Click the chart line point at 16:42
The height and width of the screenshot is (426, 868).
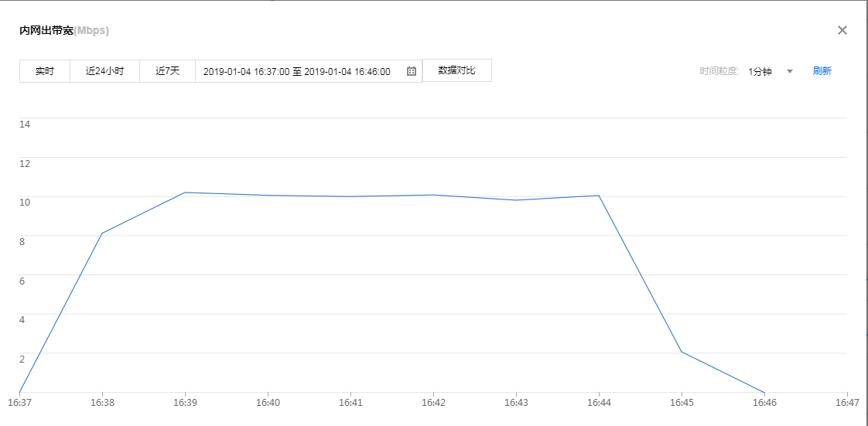pyautogui.click(x=433, y=195)
